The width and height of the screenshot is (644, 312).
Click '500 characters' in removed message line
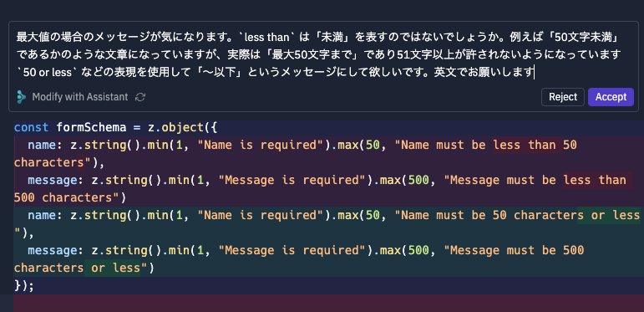pyautogui.click(x=63, y=197)
